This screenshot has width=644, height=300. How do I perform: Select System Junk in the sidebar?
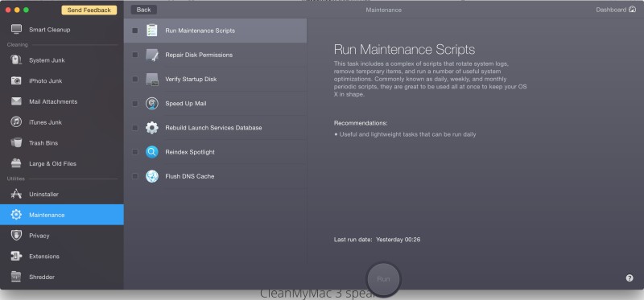62,60
